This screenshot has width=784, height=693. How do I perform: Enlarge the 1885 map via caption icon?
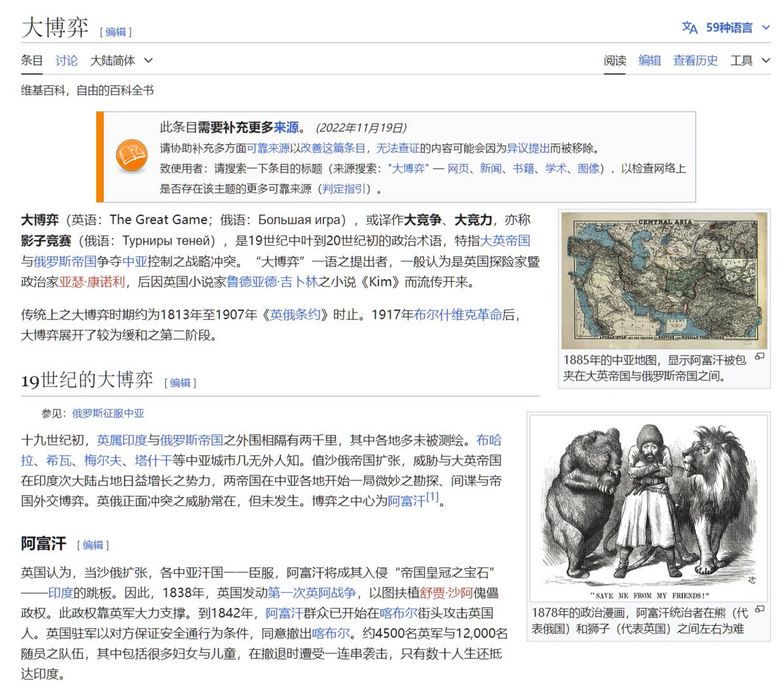760,357
